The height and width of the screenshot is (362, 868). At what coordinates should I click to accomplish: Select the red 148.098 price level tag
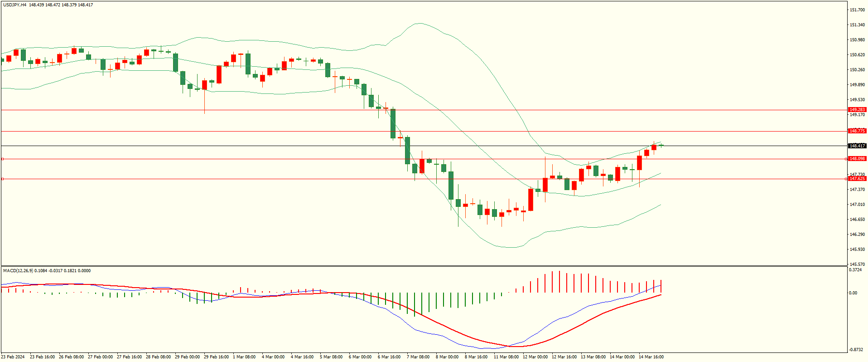pos(857,159)
